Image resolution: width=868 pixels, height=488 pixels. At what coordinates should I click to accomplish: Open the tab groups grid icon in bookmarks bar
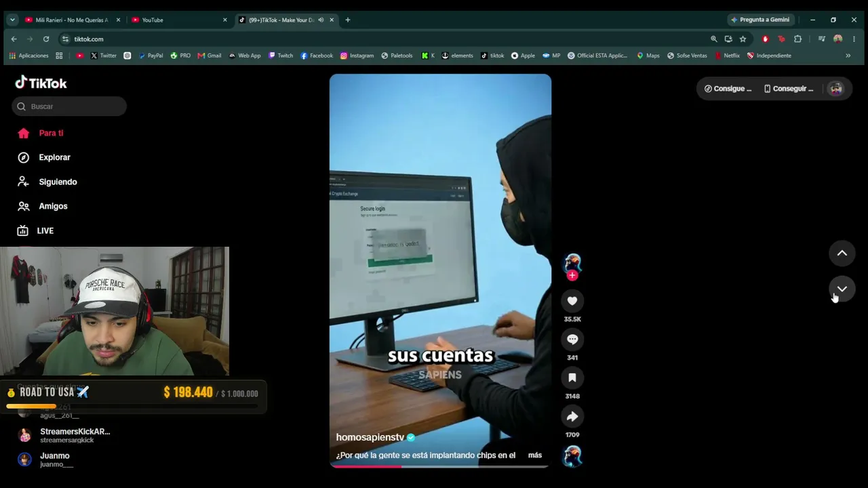click(x=59, y=56)
